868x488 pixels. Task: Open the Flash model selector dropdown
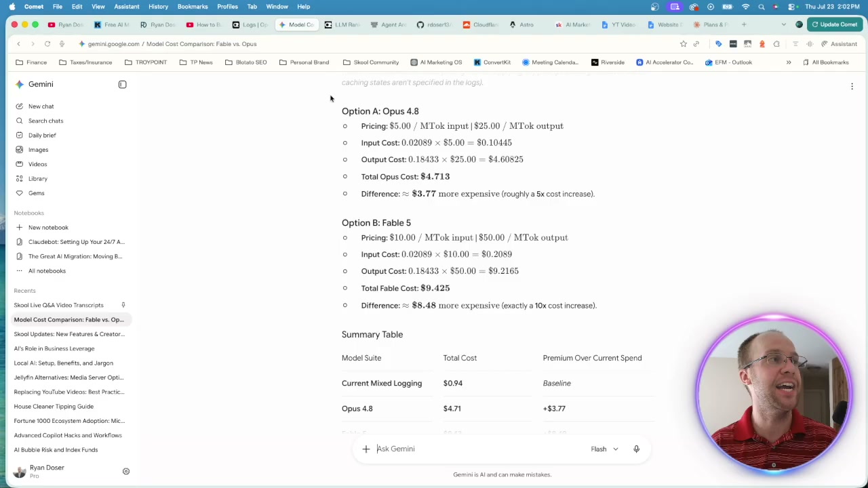[604, 449]
